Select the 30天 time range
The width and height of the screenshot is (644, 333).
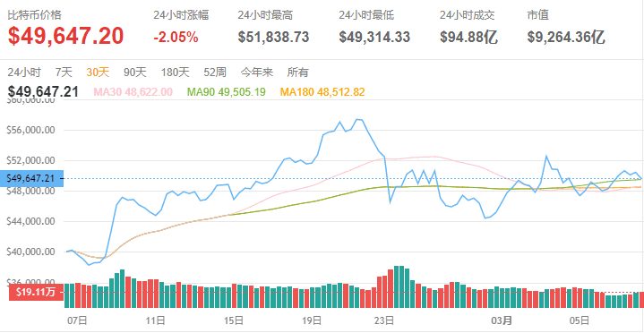(98, 73)
